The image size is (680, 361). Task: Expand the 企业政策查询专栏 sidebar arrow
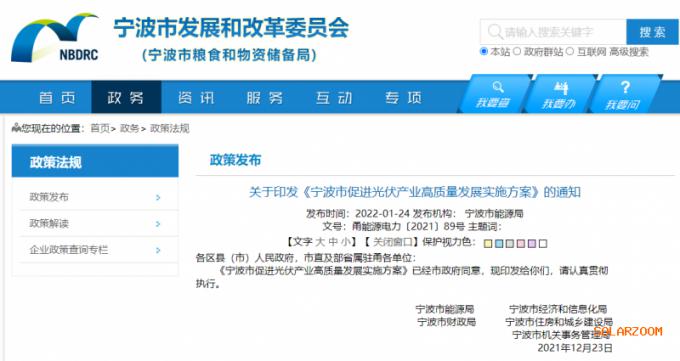[x=158, y=250]
